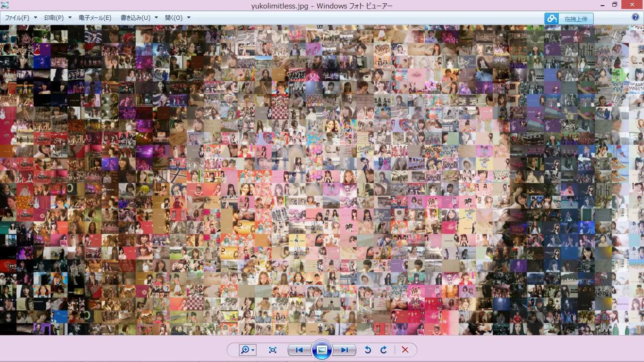The image size is (644, 362).
Task: Minimize the Photo Viewer window
Action: (x=603, y=5)
